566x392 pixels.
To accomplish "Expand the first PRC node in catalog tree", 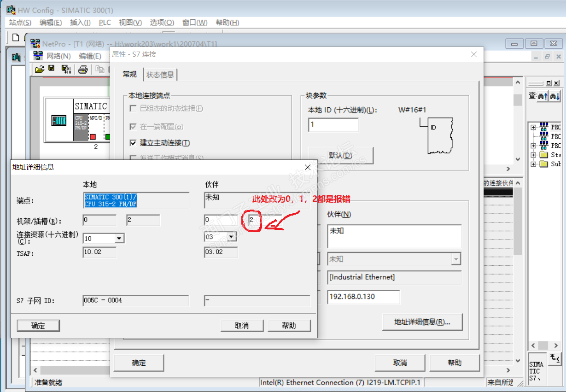I will tap(533, 127).
